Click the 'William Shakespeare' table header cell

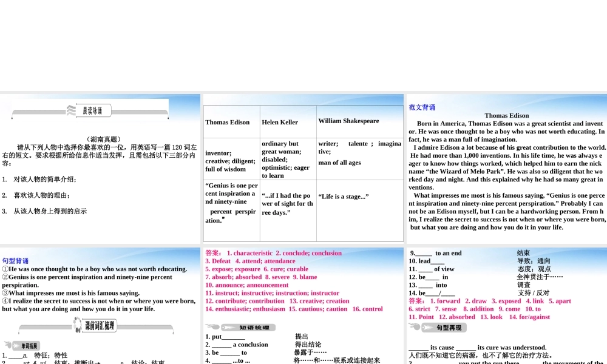(359, 121)
